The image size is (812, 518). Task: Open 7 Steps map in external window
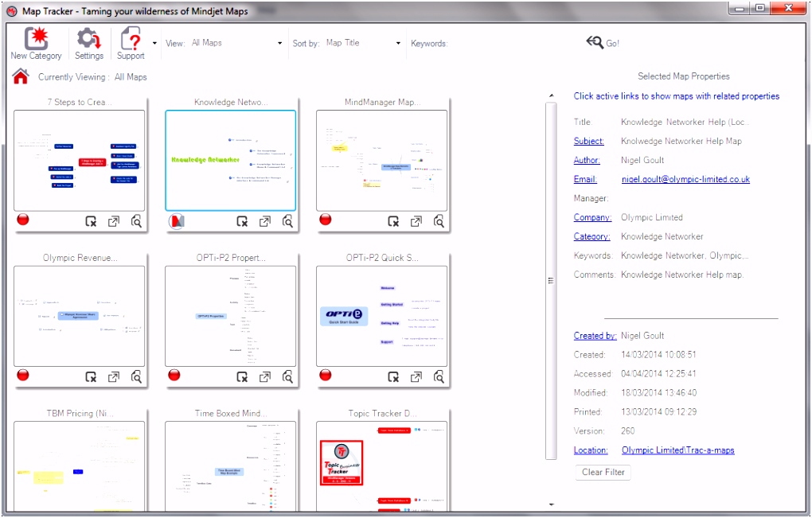[x=113, y=221]
